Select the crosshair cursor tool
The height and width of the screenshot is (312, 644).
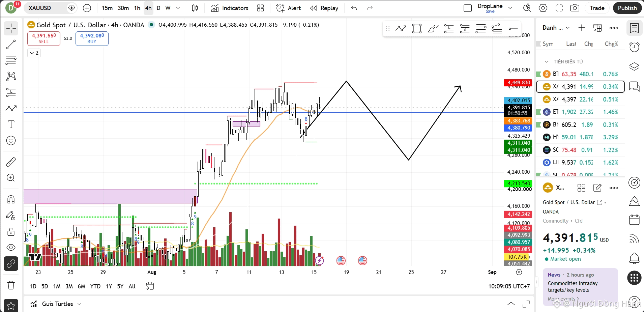point(11,28)
